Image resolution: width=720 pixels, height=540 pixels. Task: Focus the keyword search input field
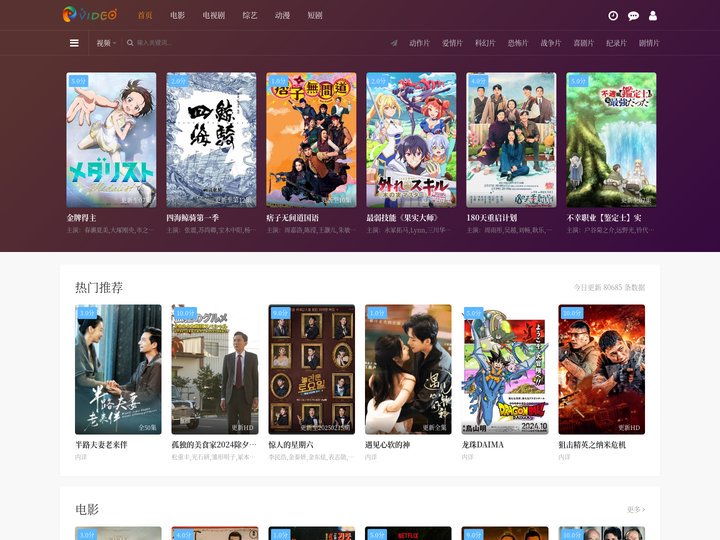tap(184, 43)
